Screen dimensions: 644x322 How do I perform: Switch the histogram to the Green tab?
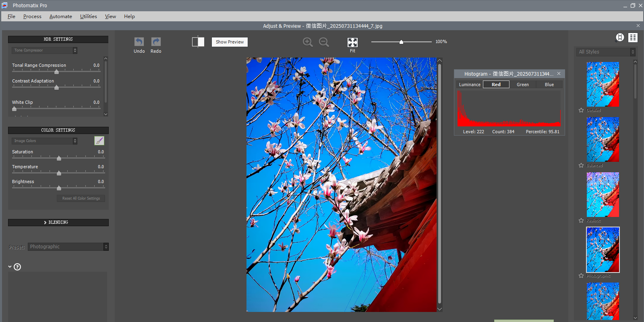(x=522, y=85)
